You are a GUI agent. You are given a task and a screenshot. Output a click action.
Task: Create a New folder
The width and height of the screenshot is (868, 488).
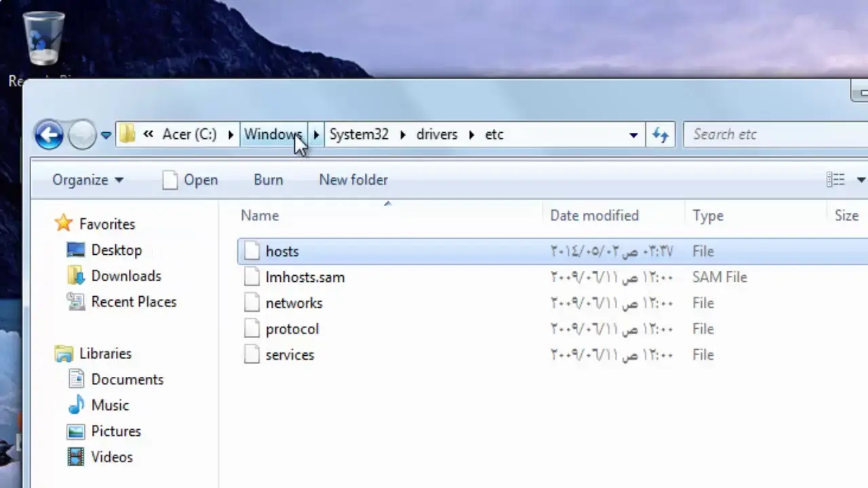click(x=353, y=180)
